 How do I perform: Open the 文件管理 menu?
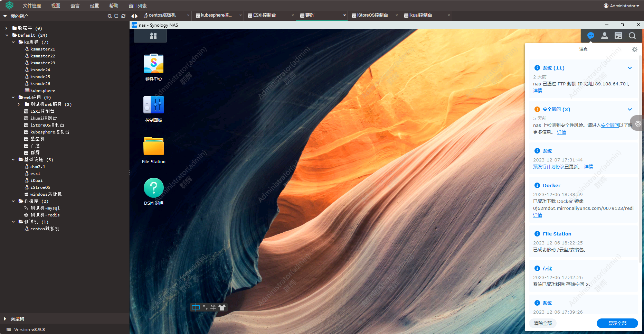(x=32, y=6)
